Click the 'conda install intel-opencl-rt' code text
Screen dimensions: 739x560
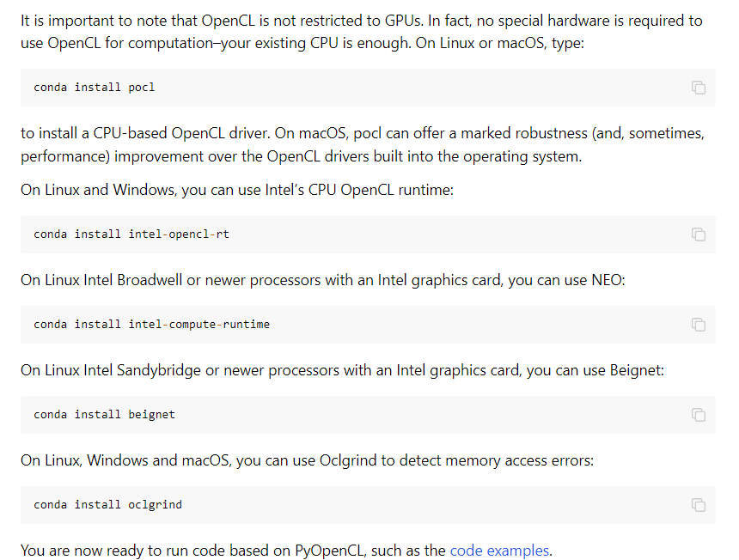(131, 234)
